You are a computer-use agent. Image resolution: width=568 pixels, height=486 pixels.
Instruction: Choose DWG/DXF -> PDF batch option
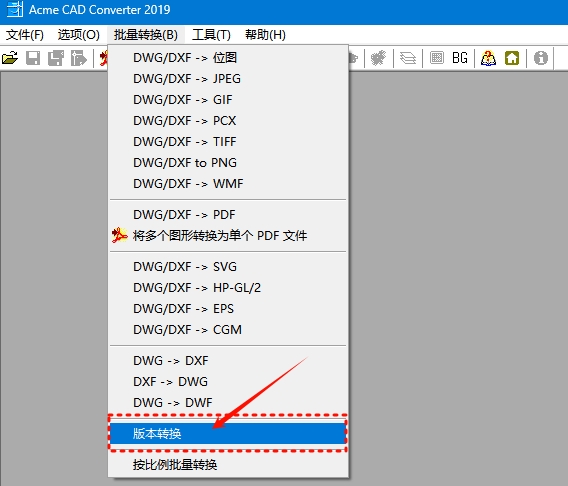[x=228, y=215]
